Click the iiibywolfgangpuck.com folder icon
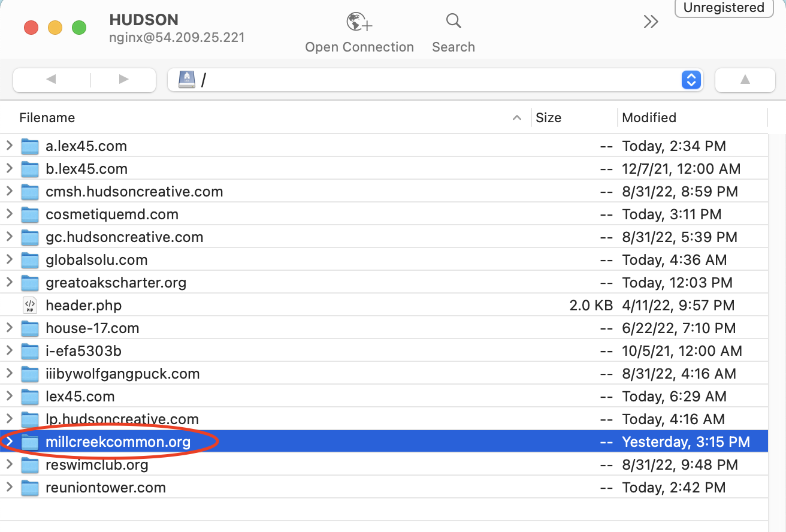The width and height of the screenshot is (786, 532). point(30,374)
